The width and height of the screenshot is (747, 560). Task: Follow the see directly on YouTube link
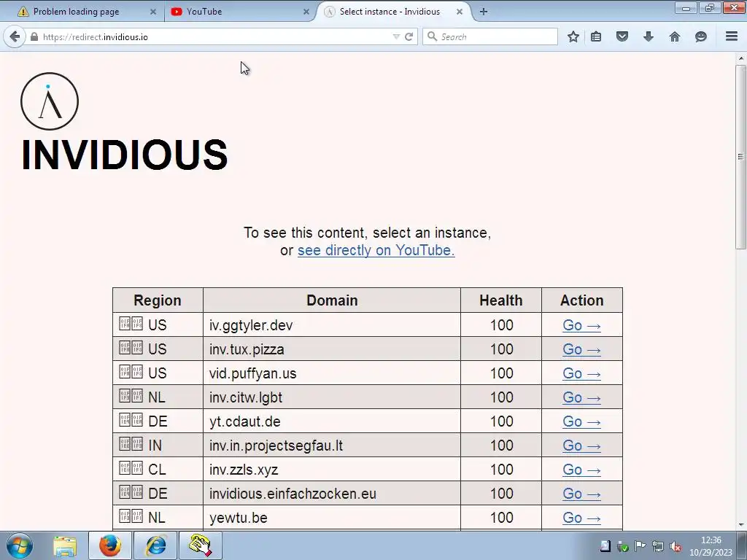point(376,250)
